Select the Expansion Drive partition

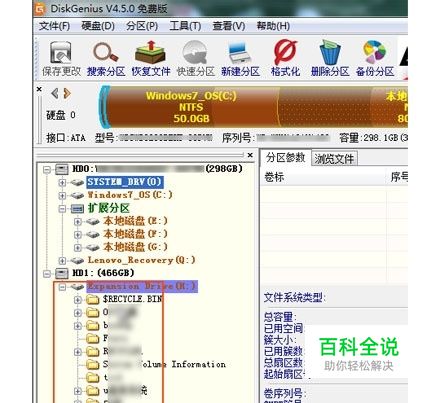pyautogui.click(x=142, y=286)
